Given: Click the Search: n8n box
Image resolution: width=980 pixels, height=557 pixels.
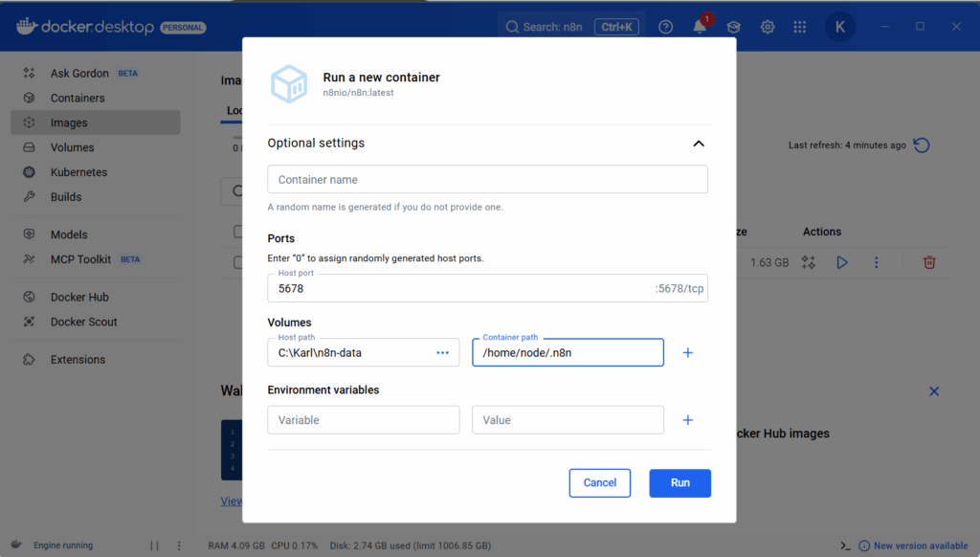Looking at the screenshot, I should 572,27.
